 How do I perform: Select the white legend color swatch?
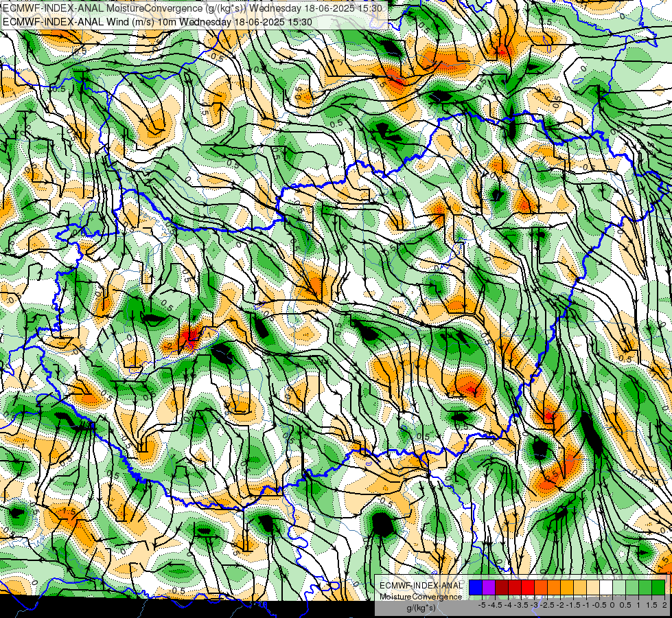(606, 588)
